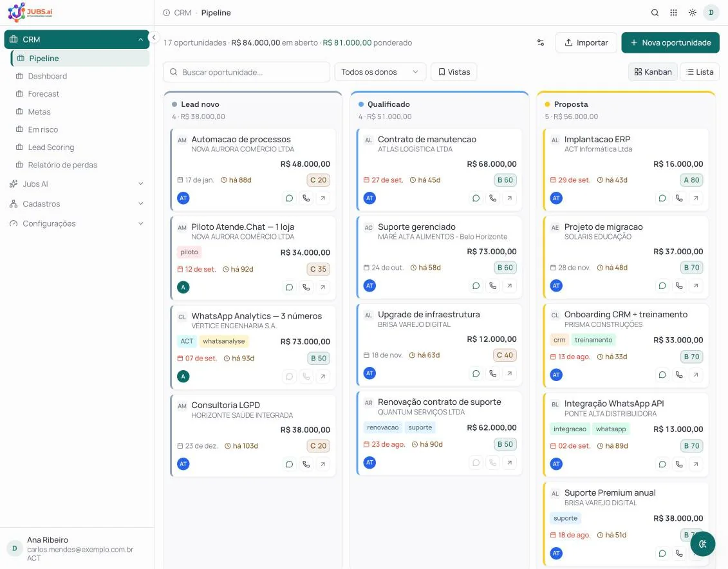Open the user avatar D in header
Image resolution: width=728 pixels, height=569 pixels.
[711, 12]
